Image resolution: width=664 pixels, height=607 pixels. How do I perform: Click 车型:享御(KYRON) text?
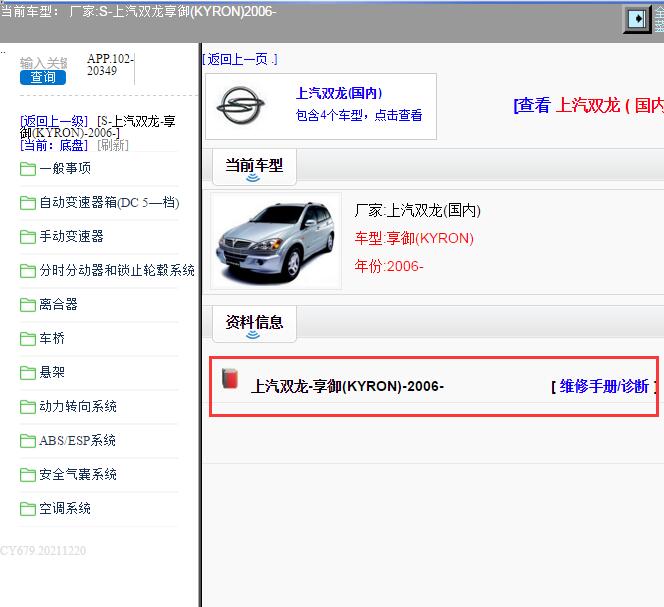[x=414, y=238]
